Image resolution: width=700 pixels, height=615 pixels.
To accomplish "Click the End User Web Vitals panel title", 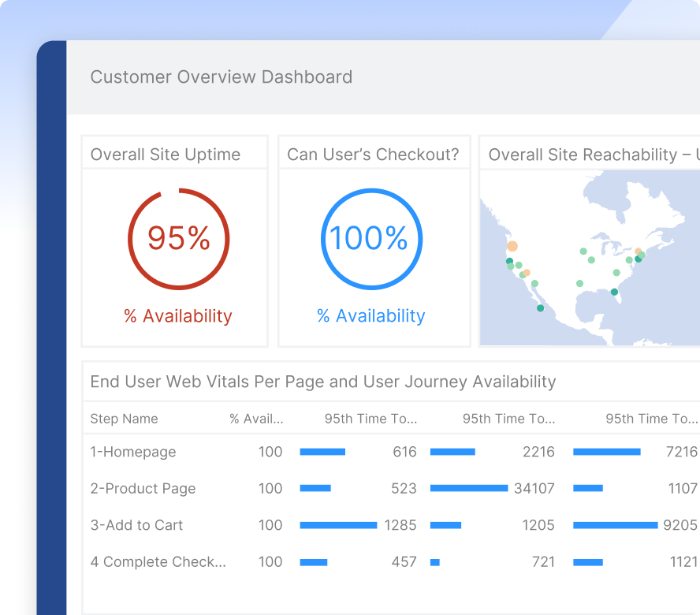I will click(322, 382).
